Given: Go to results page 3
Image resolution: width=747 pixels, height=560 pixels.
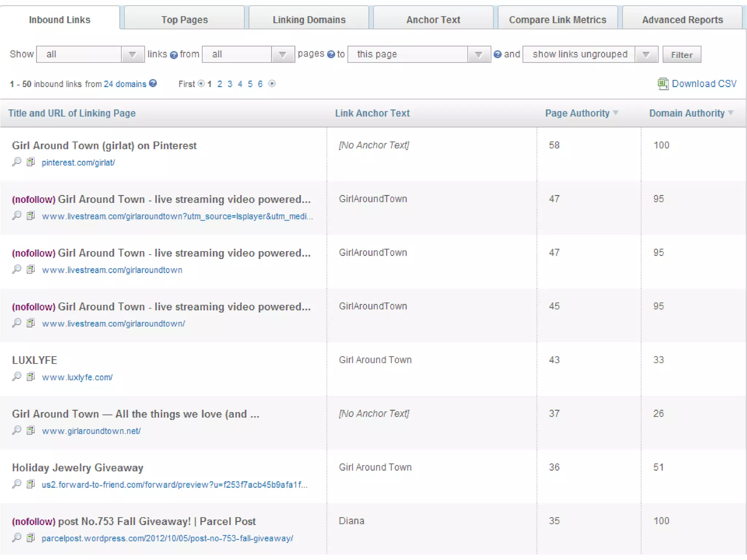Looking at the screenshot, I should click(x=230, y=84).
